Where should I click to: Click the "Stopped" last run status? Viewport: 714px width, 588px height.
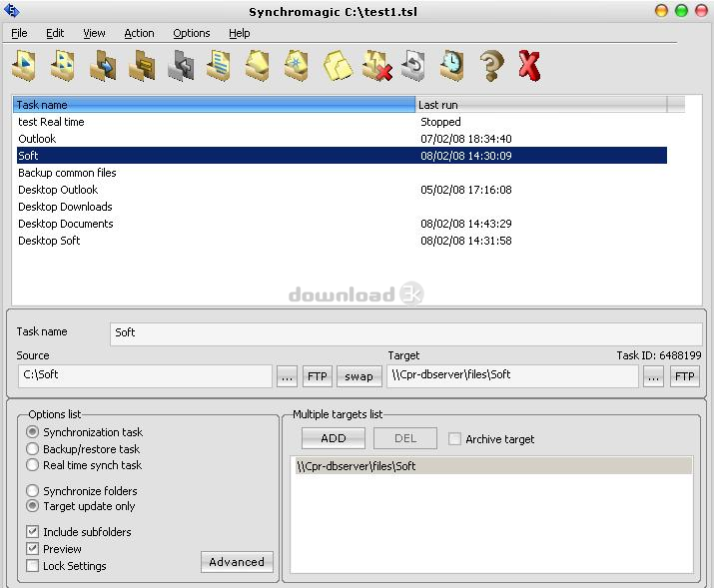pyautogui.click(x=440, y=122)
